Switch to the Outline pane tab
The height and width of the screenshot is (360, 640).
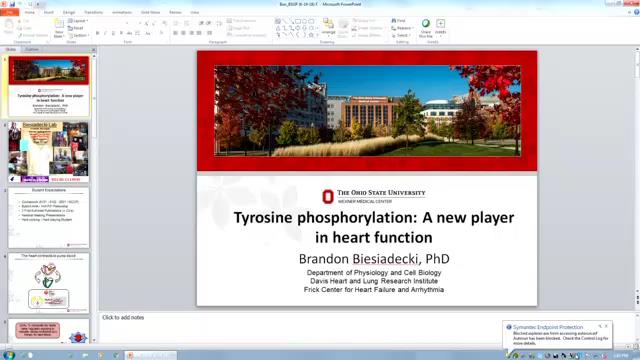click(x=31, y=49)
